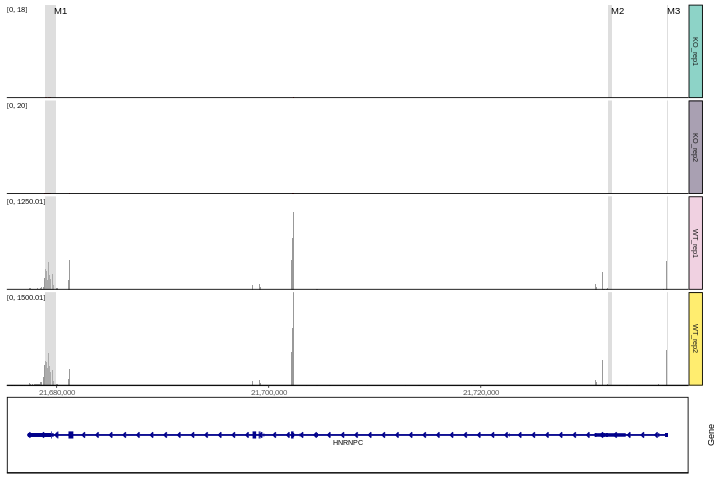
Task: Click the HNRNPC gene name label
Action: point(348,443)
